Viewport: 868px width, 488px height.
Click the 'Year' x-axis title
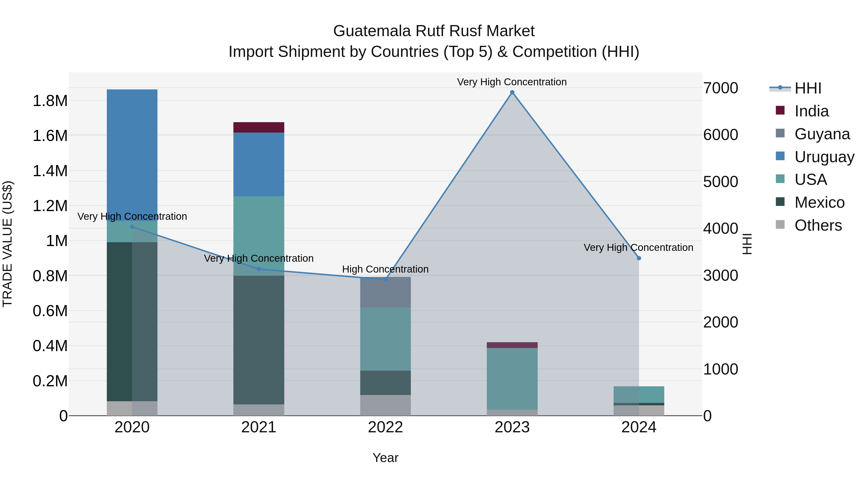point(386,458)
